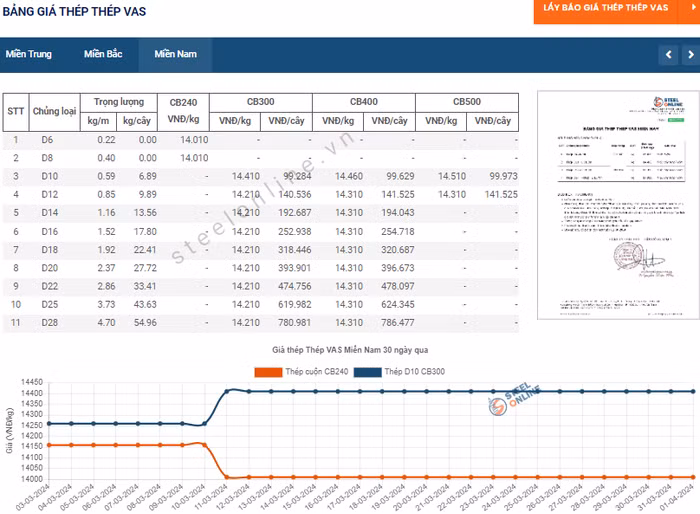Select the Miền Nam tab
The width and height of the screenshot is (700, 514).
point(175,54)
